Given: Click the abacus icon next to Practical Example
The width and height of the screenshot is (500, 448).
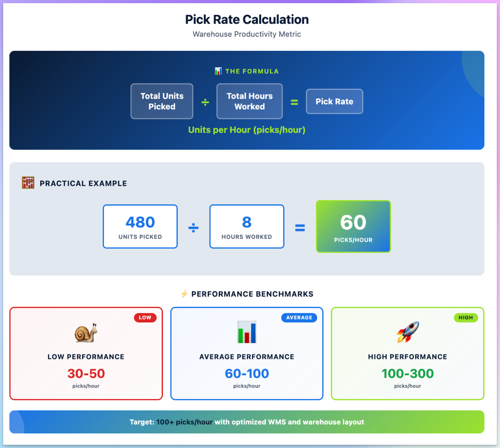Looking at the screenshot, I should click(x=28, y=183).
